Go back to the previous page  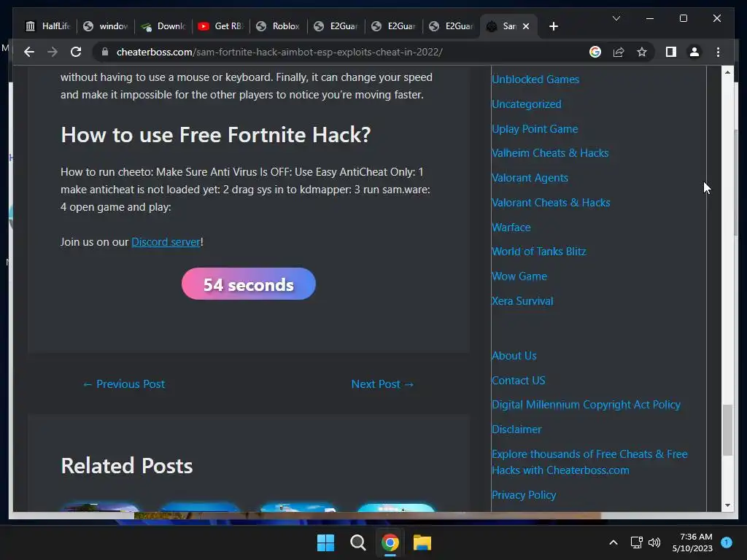(x=29, y=52)
